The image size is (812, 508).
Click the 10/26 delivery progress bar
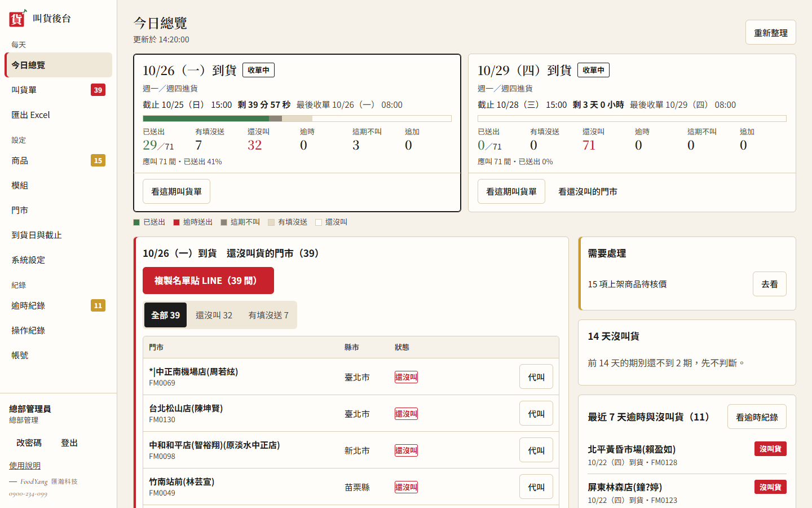[x=297, y=119]
